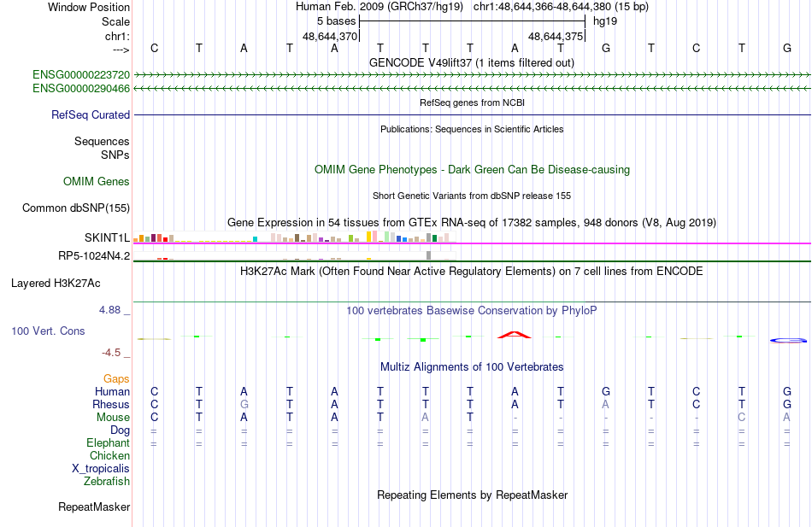Open the OMIM Gene Phenotypes track title
Image resolution: width=812 pixels, height=527 pixels.
click(473, 170)
